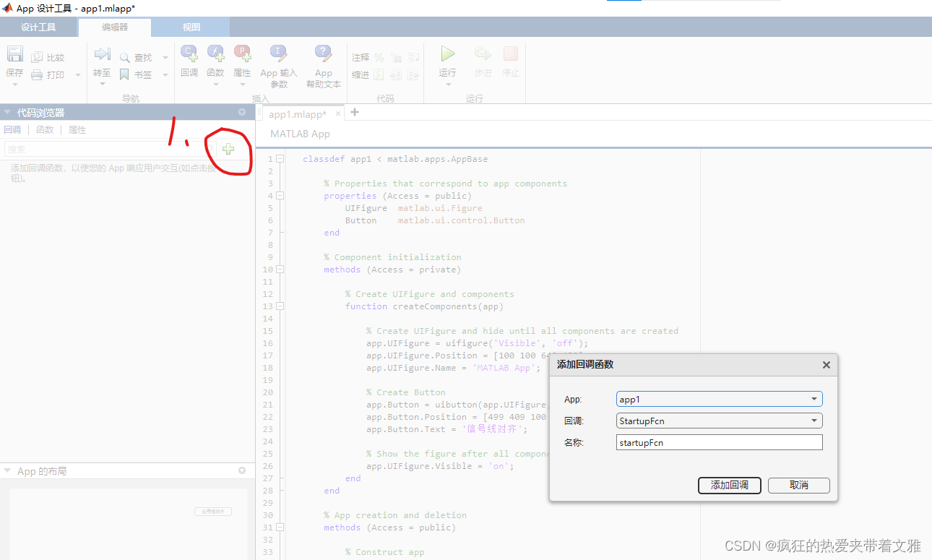Click the 名称 field containing startupFcn
The height and width of the screenshot is (560, 932).
(x=720, y=442)
